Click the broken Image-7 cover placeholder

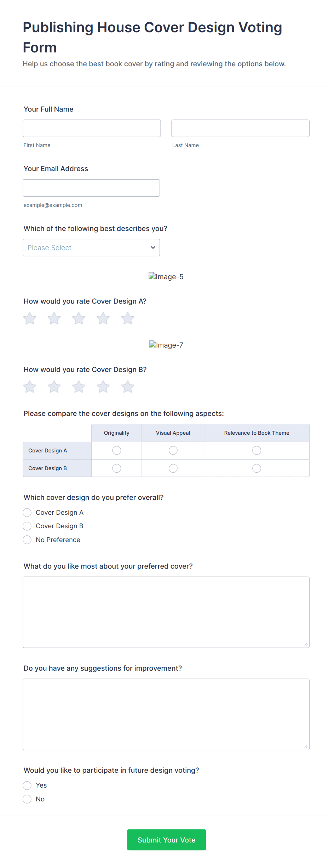click(166, 345)
